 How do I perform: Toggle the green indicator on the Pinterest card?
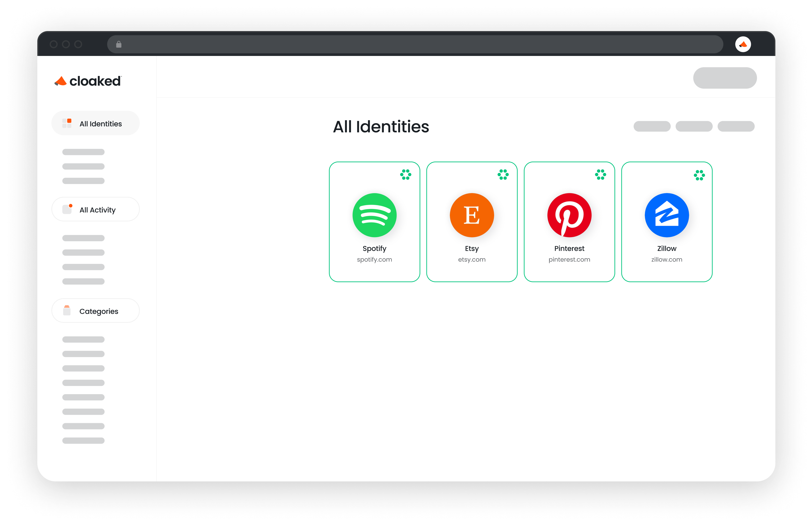tap(600, 175)
